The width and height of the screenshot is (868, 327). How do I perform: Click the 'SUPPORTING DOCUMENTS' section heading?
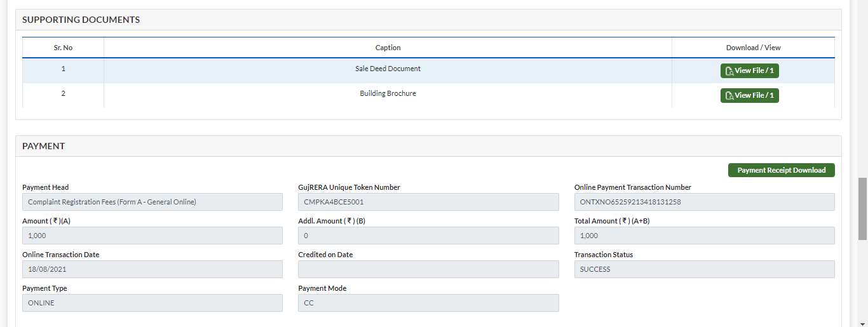[x=81, y=20]
